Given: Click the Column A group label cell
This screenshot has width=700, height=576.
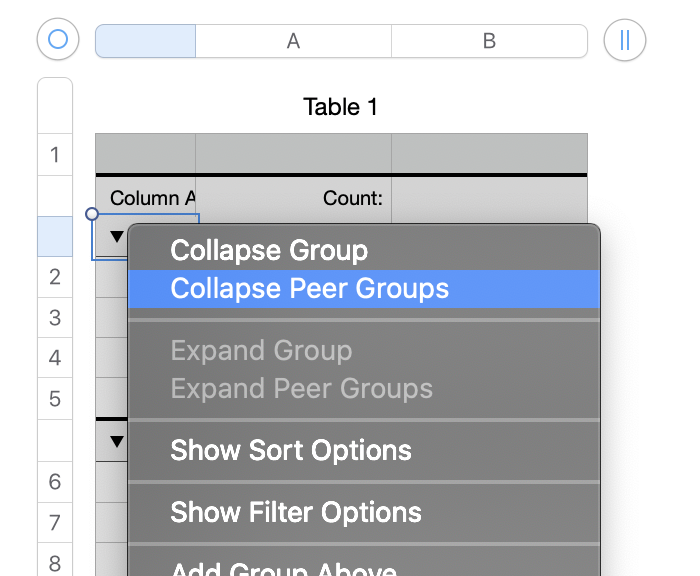Looking at the screenshot, I should pyautogui.click(x=146, y=198).
